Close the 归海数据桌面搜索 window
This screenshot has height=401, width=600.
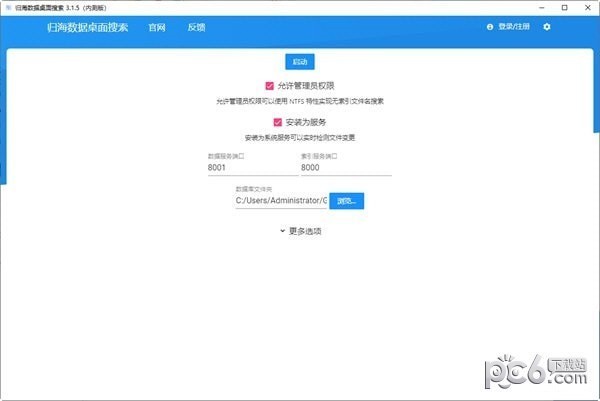point(586,6)
